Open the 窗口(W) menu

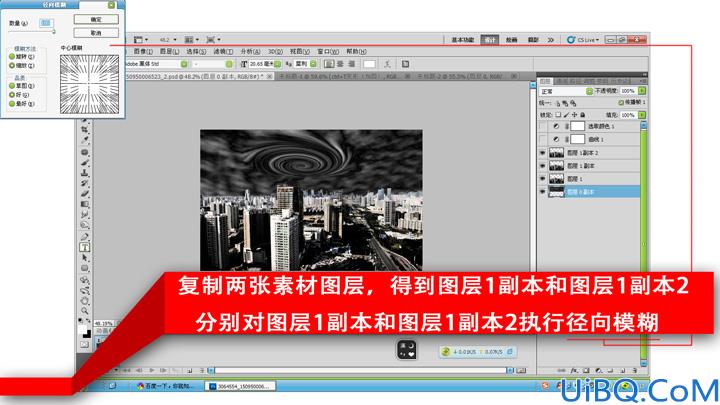[328, 51]
